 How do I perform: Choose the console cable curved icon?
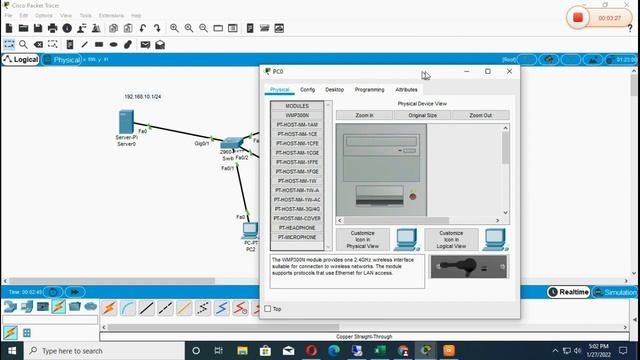coord(128,308)
